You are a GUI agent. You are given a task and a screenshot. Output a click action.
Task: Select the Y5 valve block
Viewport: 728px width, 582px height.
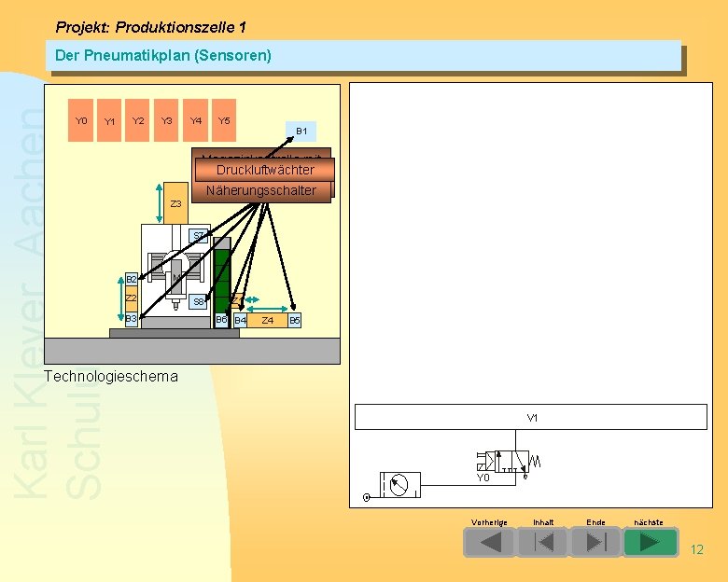224,120
